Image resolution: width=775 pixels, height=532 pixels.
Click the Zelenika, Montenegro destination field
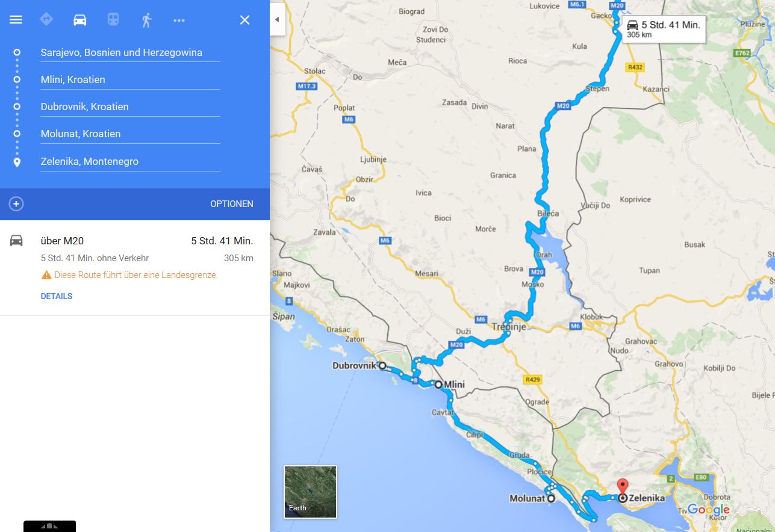click(130, 161)
